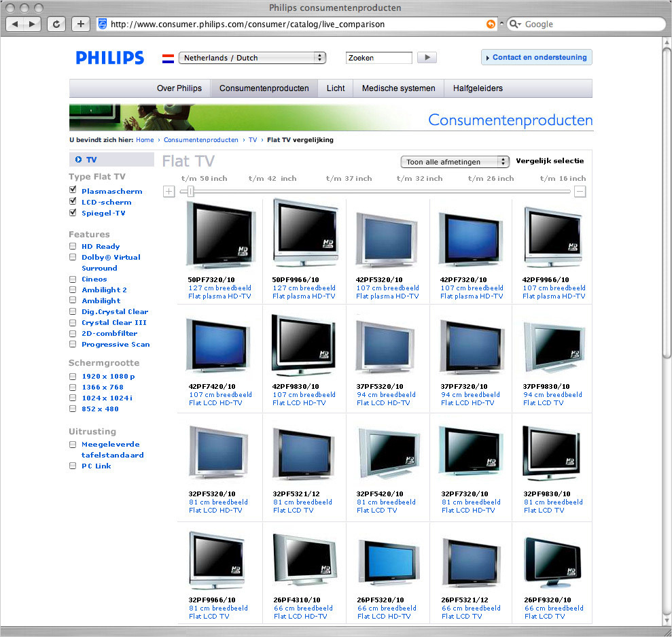Tick the 1920 x 1080 p checkbox
672x637 pixels.
[73, 377]
